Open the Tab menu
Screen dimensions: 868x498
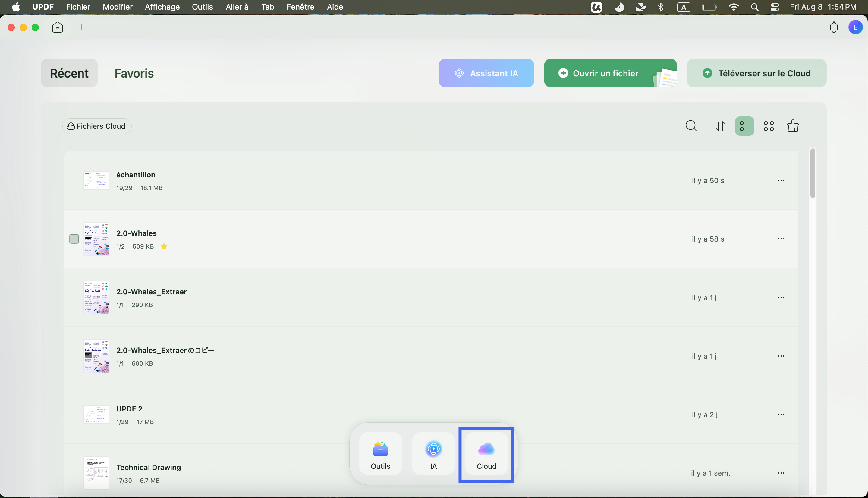pyautogui.click(x=268, y=7)
